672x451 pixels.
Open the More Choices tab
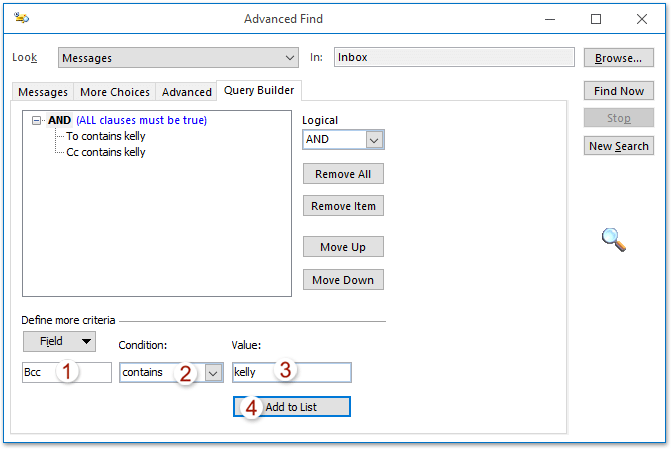click(115, 92)
